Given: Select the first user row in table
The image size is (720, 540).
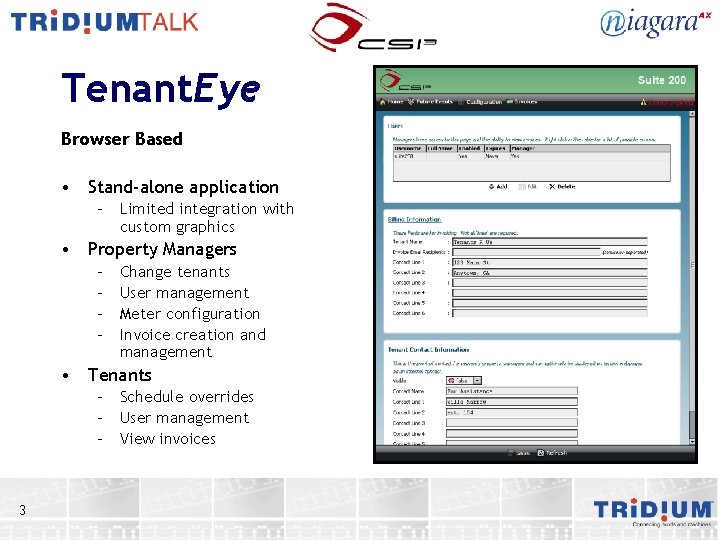Looking at the screenshot, I should [x=531, y=156].
